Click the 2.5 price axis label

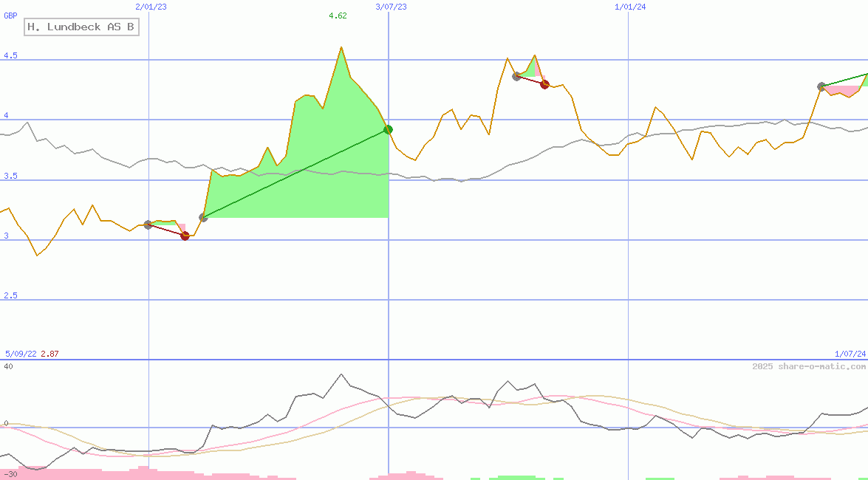pos(10,295)
